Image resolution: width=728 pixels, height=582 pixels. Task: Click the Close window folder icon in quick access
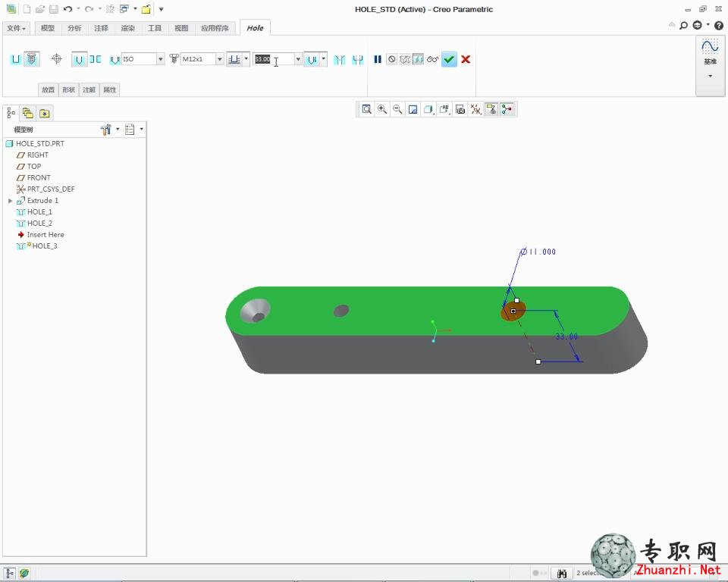coord(146,9)
